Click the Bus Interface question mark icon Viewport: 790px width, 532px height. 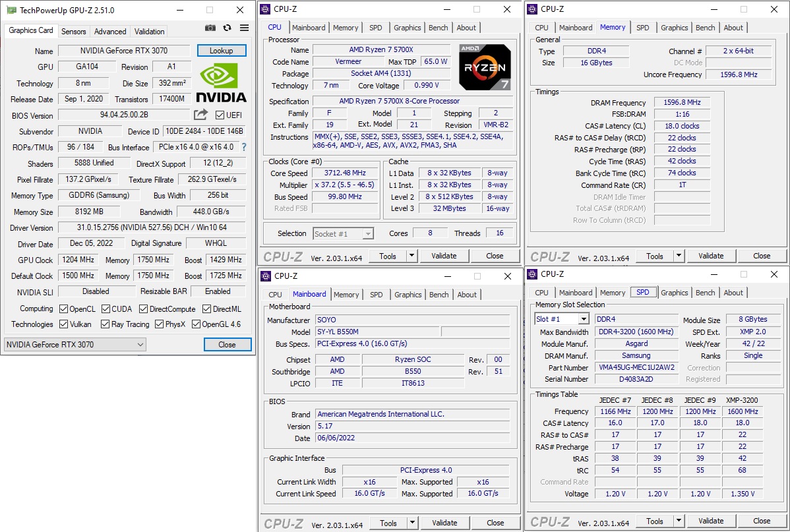click(x=245, y=147)
